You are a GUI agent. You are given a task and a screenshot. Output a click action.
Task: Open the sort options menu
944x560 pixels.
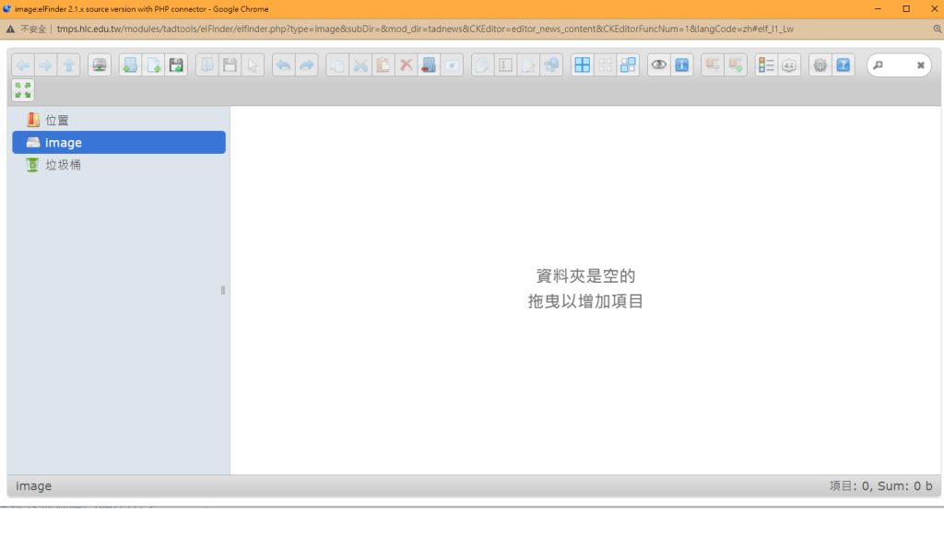[x=789, y=65]
